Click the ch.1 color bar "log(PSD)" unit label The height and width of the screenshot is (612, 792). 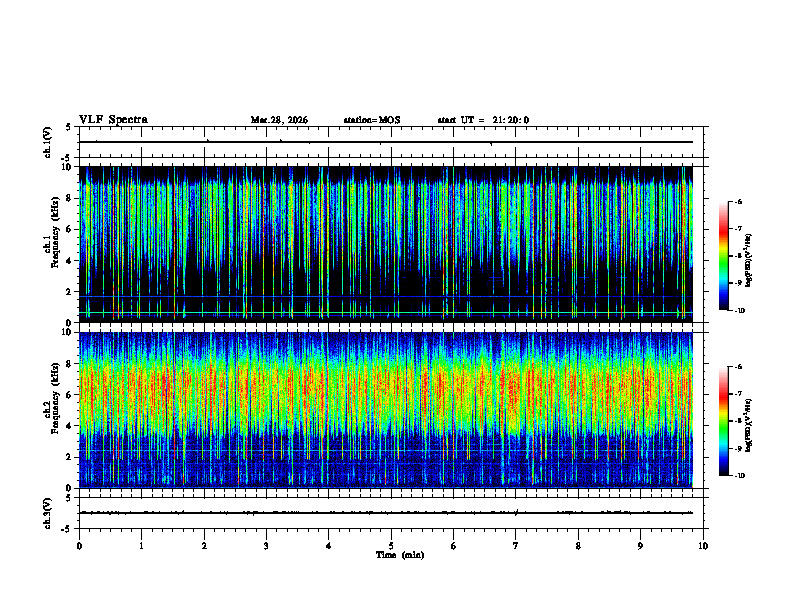(x=748, y=260)
